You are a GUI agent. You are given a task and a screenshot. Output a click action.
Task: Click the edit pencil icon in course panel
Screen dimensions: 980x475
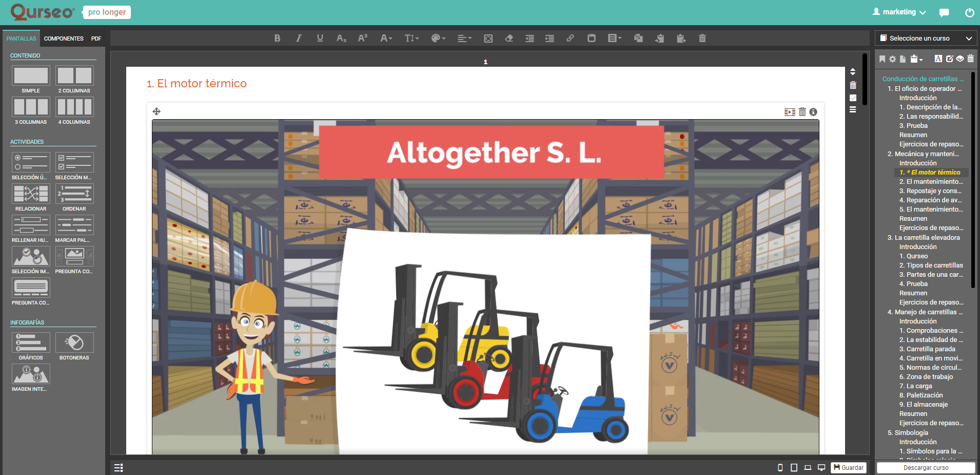pos(950,59)
